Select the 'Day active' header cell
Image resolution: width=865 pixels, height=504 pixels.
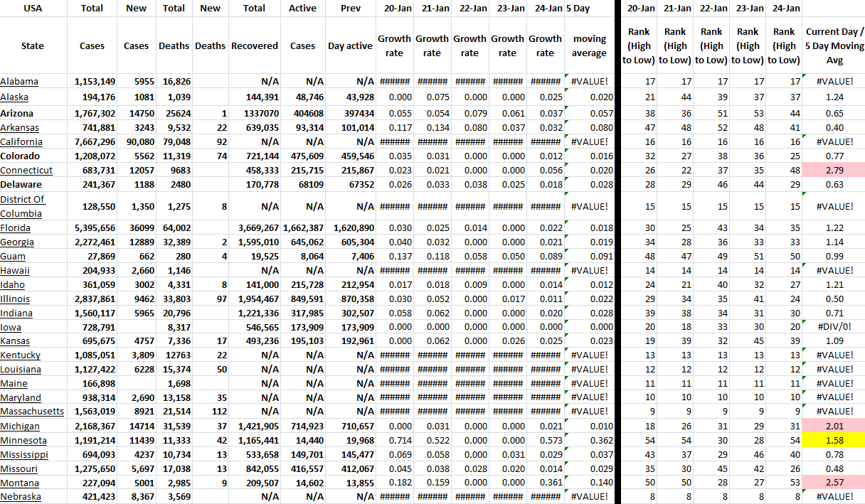click(x=350, y=45)
